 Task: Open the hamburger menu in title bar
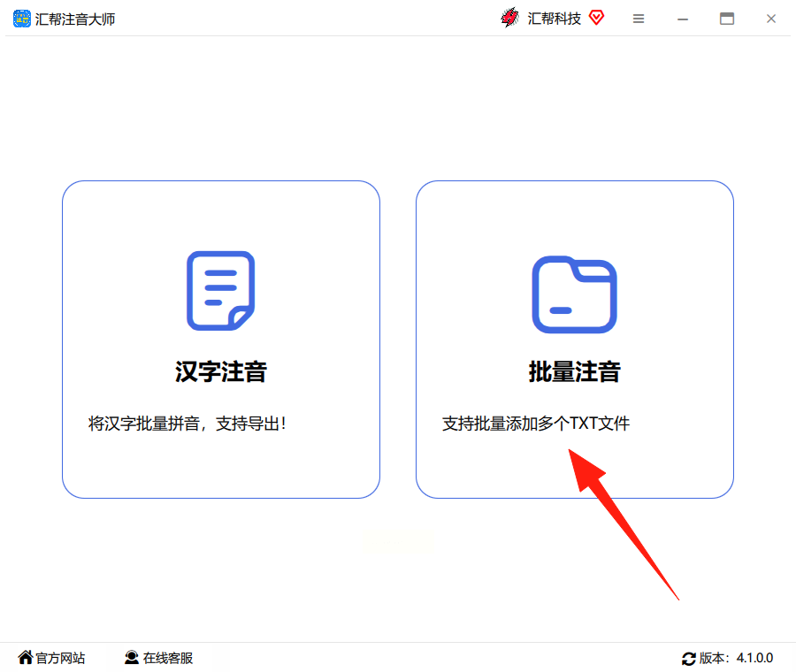[639, 19]
